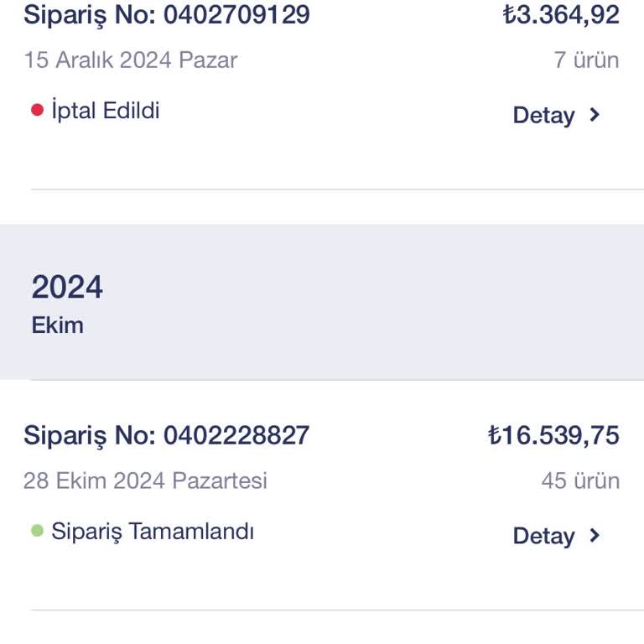Click the date 28 Ekim 2024 Pazartesi

(145, 480)
